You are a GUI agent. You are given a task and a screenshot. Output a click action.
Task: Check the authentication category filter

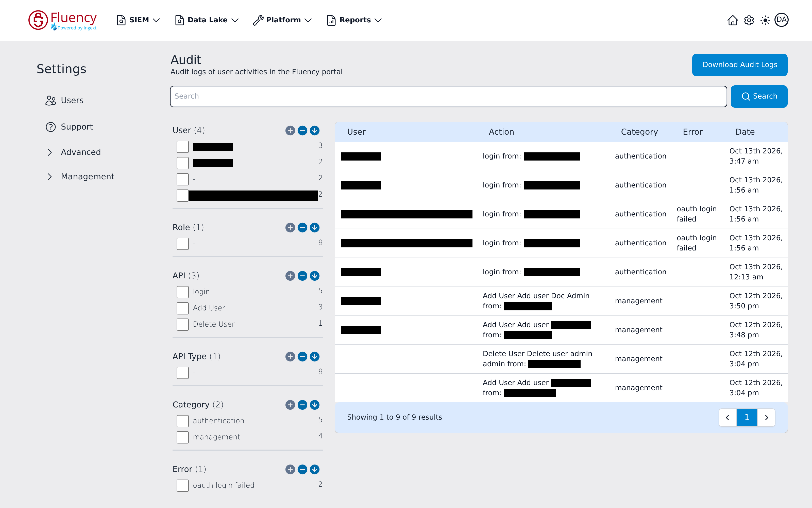(182, 421)
